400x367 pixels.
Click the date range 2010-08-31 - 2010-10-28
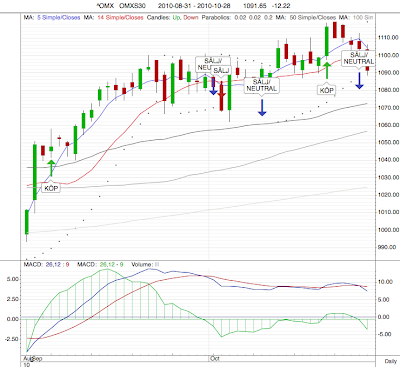click(x=194, y=6)
